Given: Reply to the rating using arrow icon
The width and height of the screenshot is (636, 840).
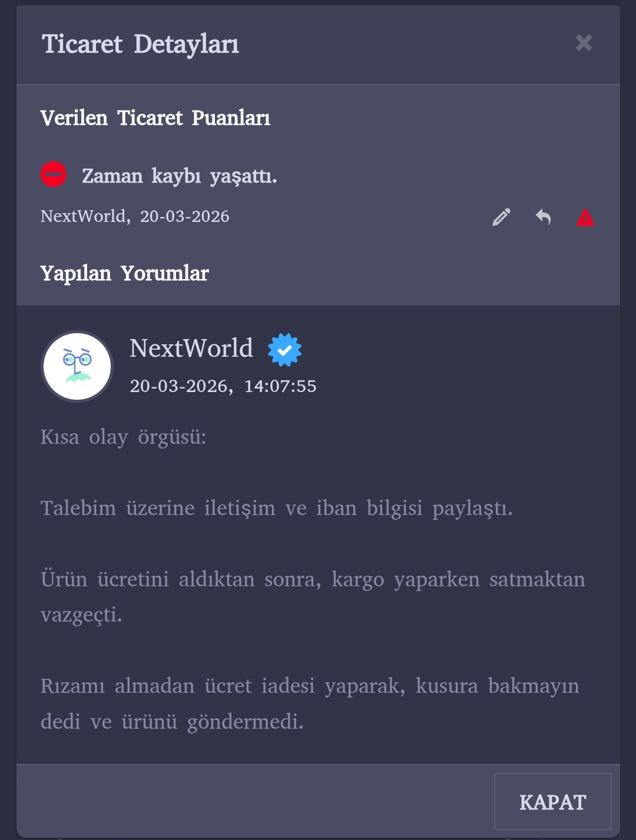Looking at the screenshot, I should click(x=543, y=217).
